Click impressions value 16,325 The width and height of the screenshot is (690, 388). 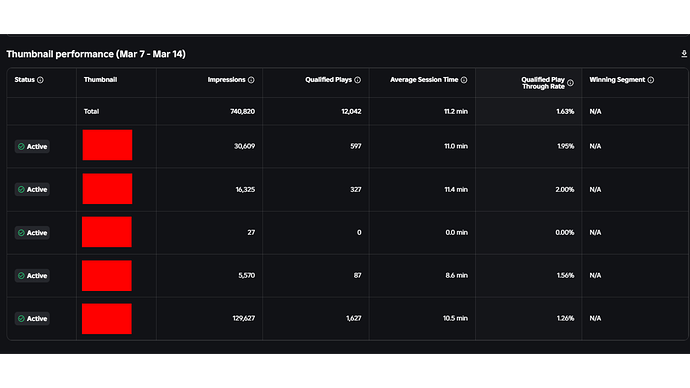point(245,190)
